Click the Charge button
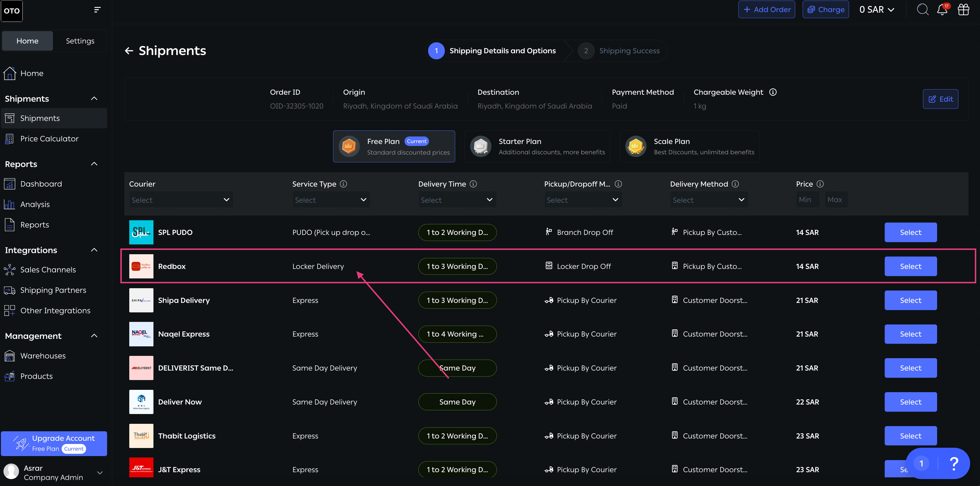The image size is (980, 486). tap(826, 10)
